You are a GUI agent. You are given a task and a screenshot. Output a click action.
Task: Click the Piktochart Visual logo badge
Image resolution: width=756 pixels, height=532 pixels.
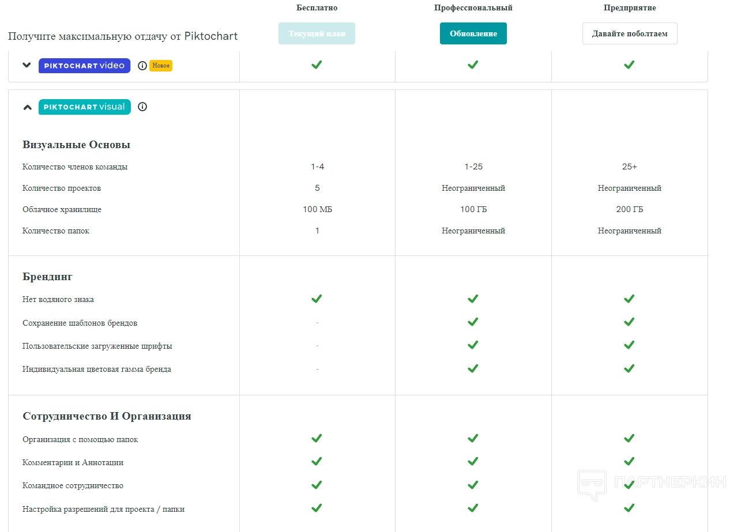pos(84,107)
